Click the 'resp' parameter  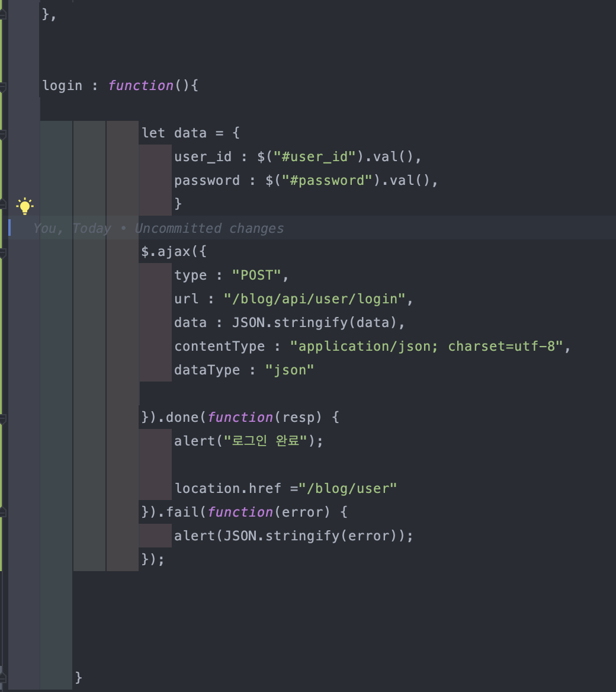pos(298,418)
